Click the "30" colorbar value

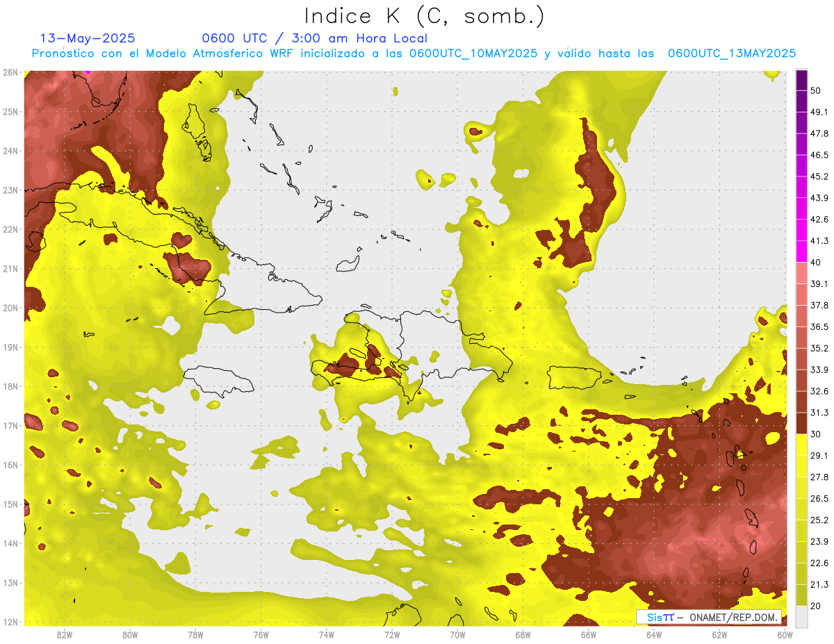pos(816,434)
